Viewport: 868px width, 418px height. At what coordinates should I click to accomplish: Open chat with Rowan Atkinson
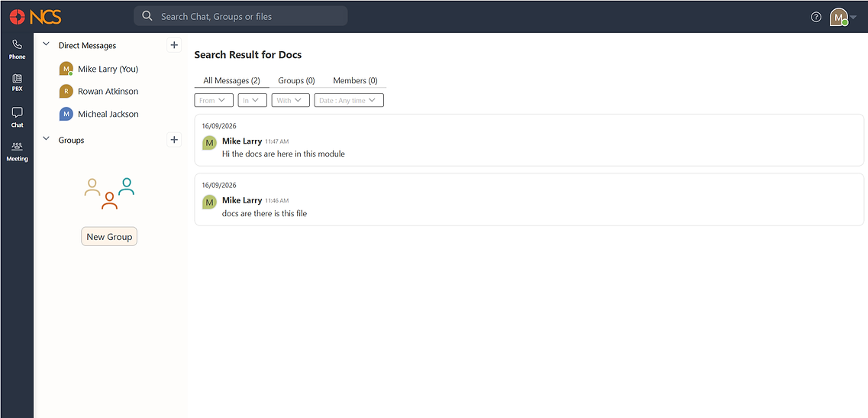coord(108,91)
